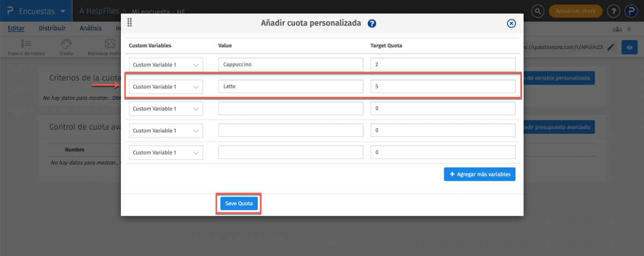Viewport: 644px width, 256px height.
Task: Click the search magnifier icon
Action: [x=538, y=11]
